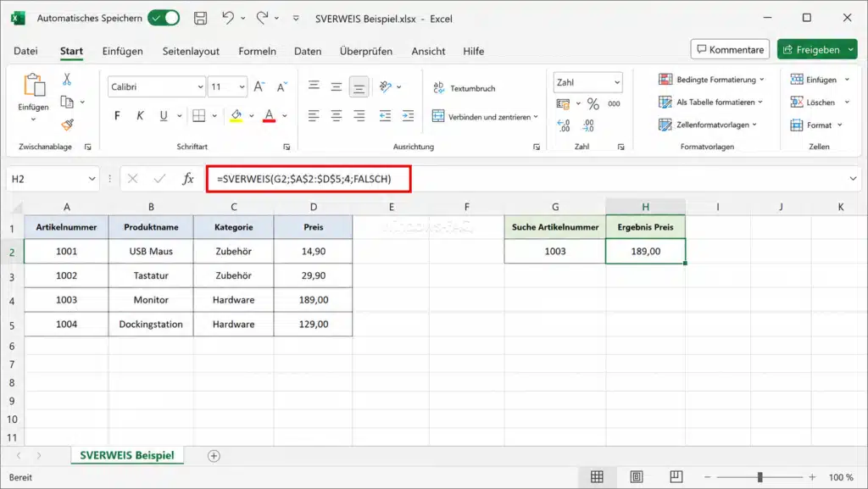
Task: Increase indent
Action: click(408, 115)
